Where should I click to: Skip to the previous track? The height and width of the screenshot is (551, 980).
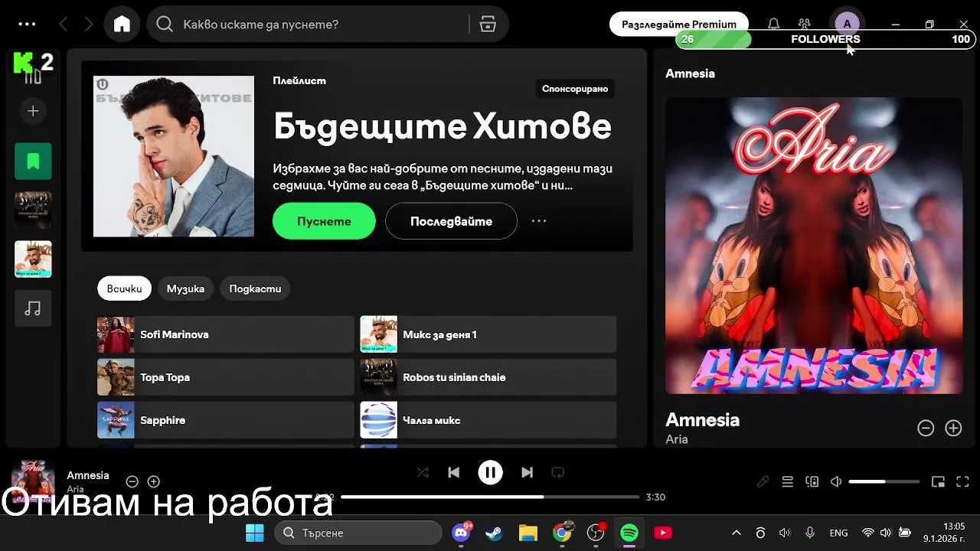454,473
